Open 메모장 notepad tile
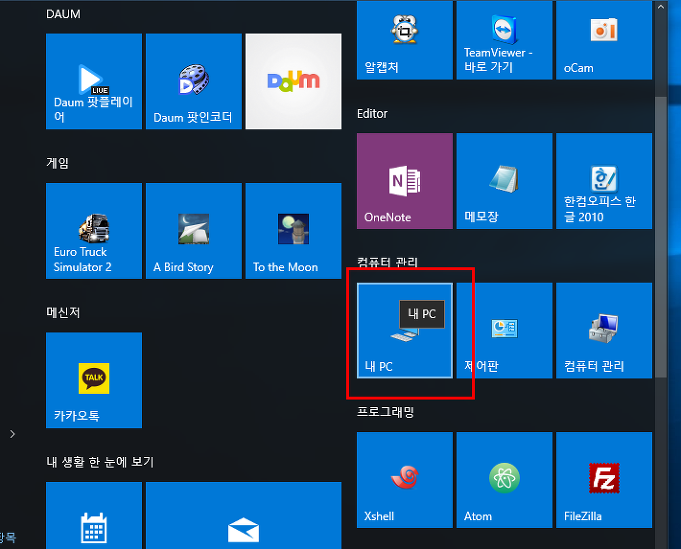This screenshot has height=549, width=681. coord(504,181)
